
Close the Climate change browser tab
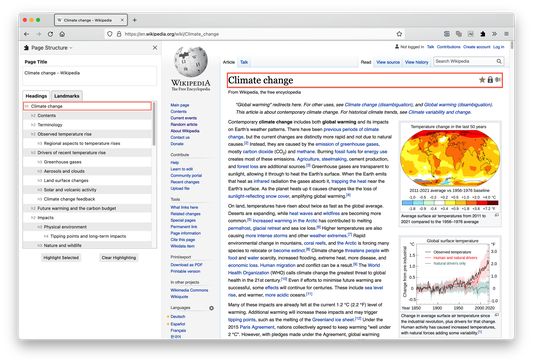pos(122,20)
